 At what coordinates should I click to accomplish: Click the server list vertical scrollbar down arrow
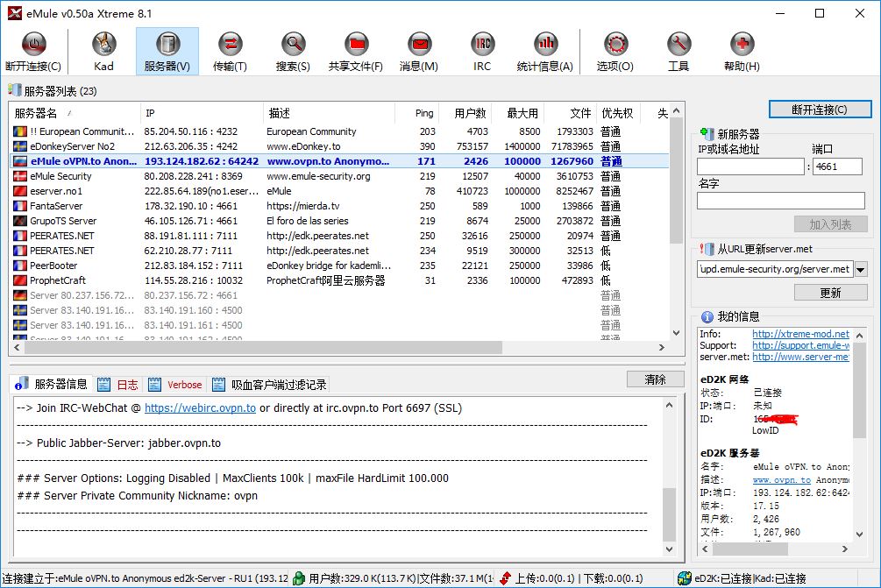coord(677,333)
